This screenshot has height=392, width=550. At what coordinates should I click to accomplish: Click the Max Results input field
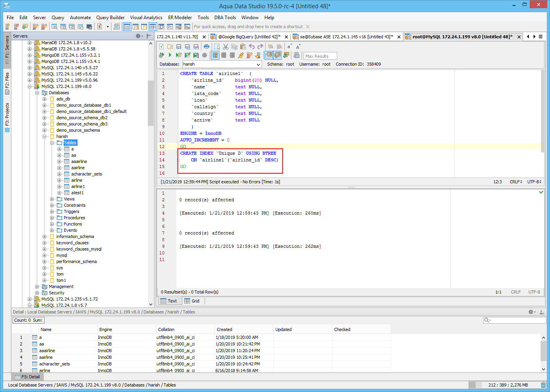pyautogui.click(x=320, y=56)
